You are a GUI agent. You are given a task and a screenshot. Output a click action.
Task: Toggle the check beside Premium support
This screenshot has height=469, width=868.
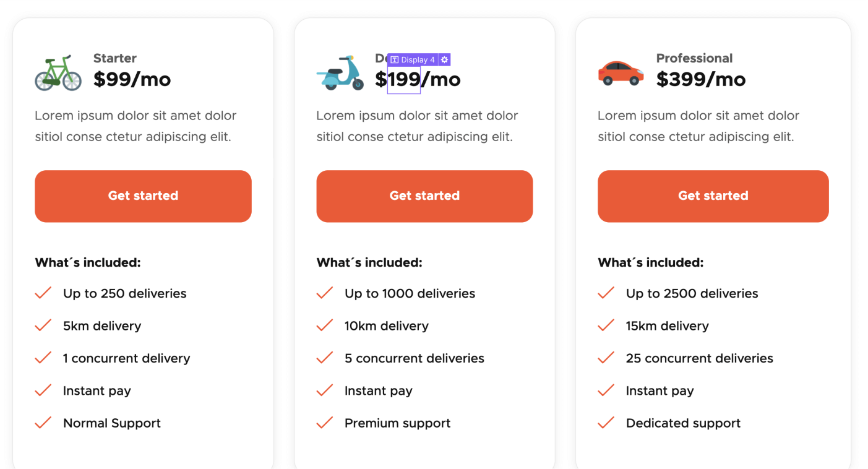tap(324, 423)
